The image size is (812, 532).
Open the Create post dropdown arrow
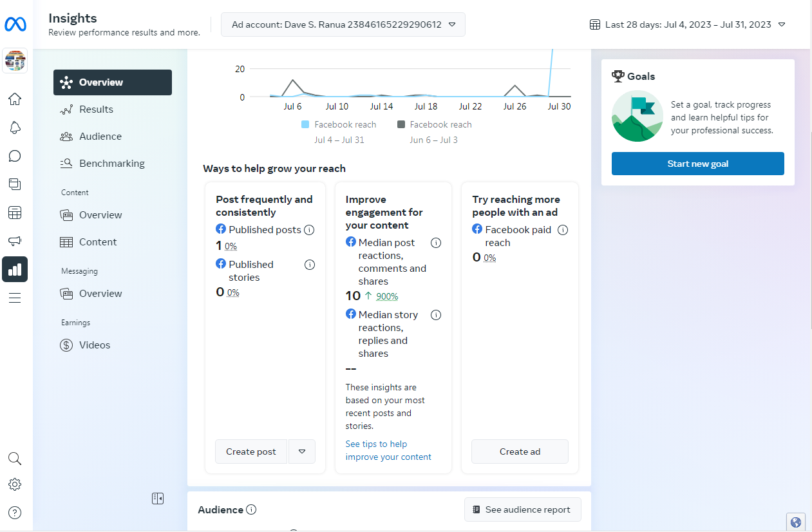coord(302,451)
